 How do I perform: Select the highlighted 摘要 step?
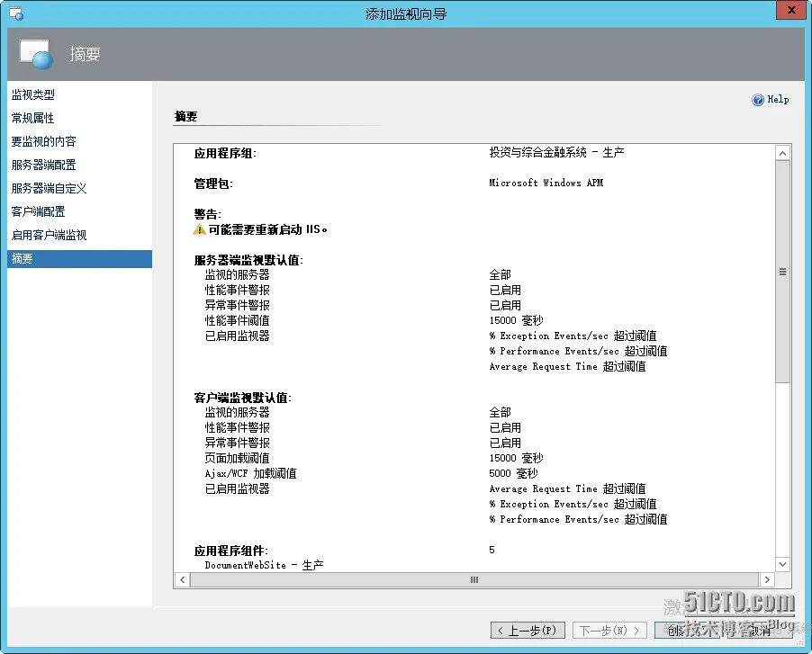(x=80, y=259)
